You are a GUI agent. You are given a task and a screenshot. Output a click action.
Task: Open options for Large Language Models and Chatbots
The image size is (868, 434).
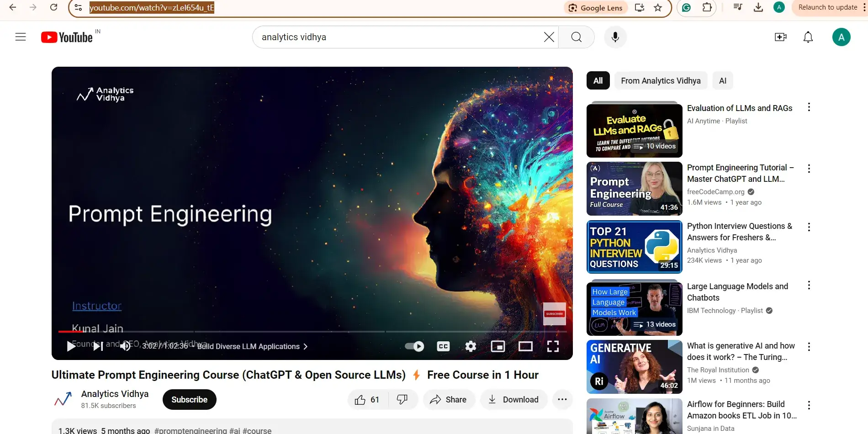(x=809, y=286)
